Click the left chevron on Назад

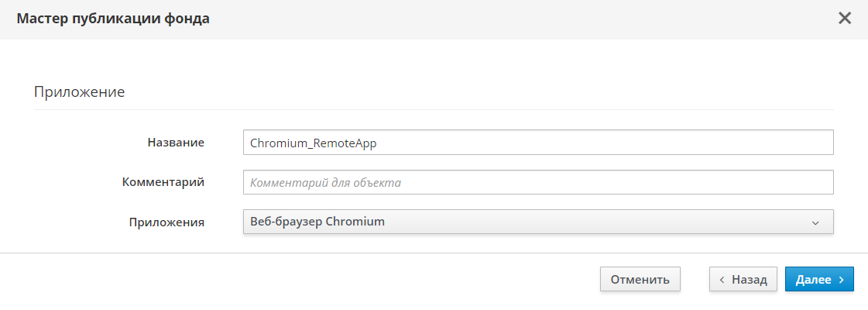tap(722, 280)
